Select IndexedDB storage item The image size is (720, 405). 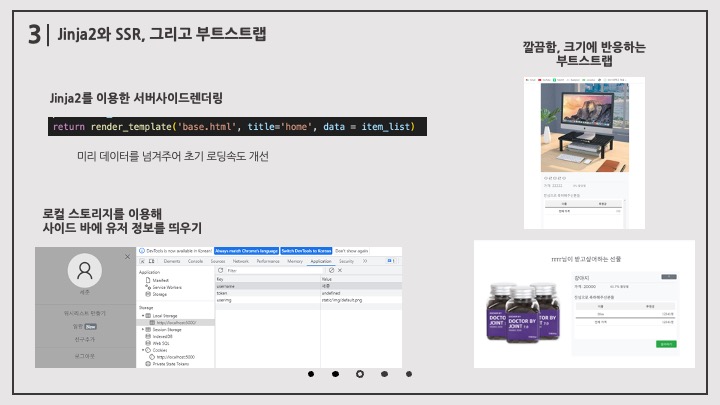[159, 337]
